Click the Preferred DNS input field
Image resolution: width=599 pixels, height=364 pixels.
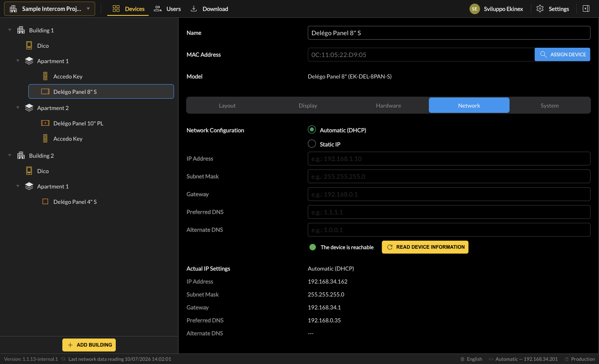pyautogui.click(x=449, y=212)
